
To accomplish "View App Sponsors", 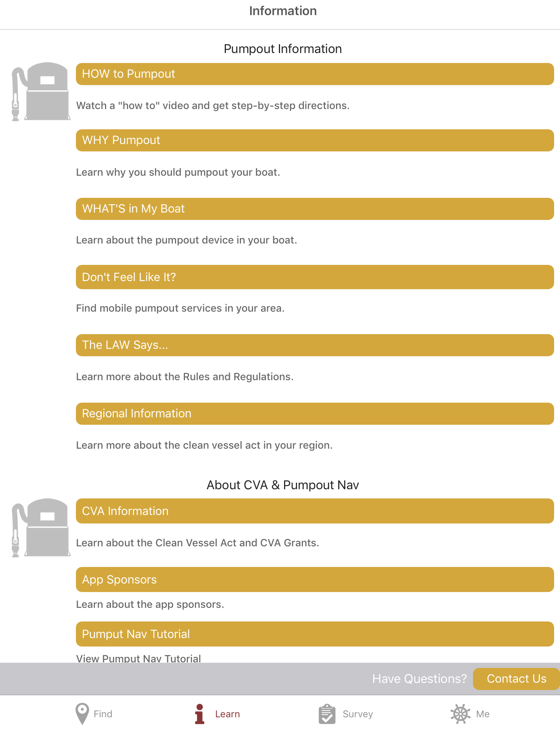I will [315, 579].
